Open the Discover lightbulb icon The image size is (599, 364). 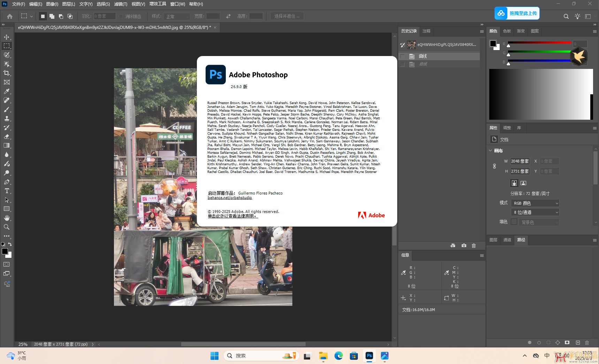point(577,16)
